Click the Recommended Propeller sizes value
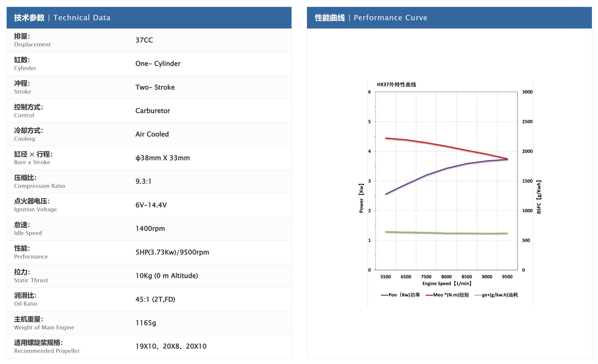This screenshot has width=598, height=364. click(x=171, y=346)
